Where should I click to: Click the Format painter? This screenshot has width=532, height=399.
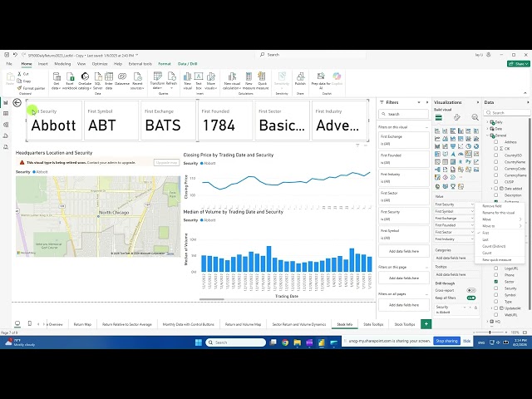32,88
